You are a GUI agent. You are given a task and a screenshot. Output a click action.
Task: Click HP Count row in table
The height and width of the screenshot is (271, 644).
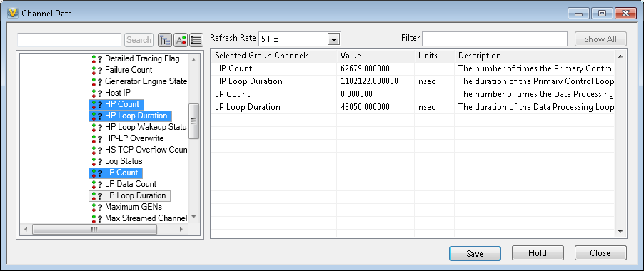coord(413,68)
